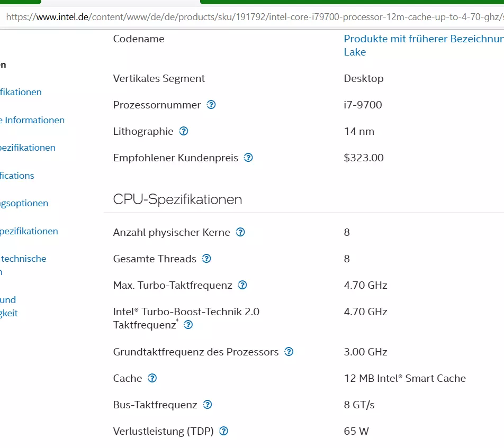The width and height of the screenshot is (504, 448).
Task: Click the intel.de URL in address bar
Action: pos(255,17)
